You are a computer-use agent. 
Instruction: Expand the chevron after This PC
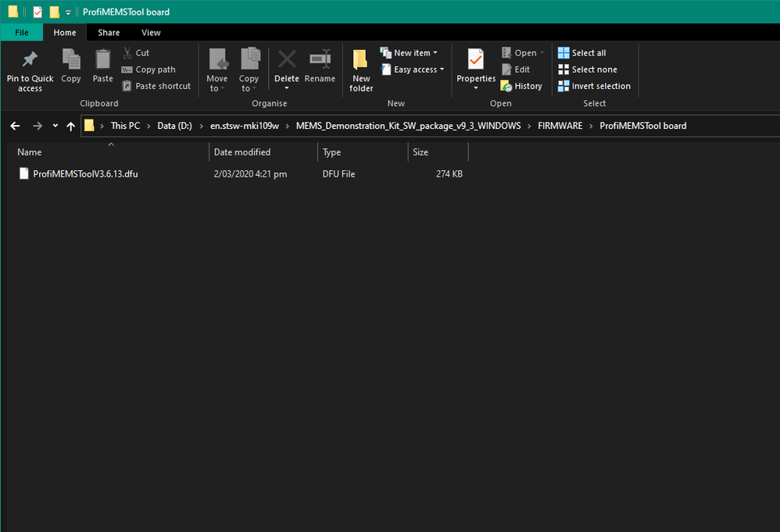click(148, 127)
